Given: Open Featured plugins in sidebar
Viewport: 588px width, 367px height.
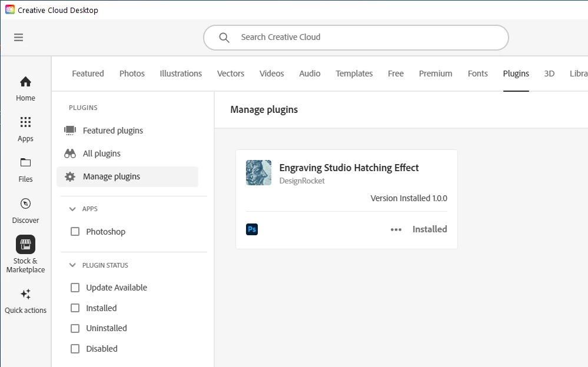Looking at the screenshot, I should (112, 131).
